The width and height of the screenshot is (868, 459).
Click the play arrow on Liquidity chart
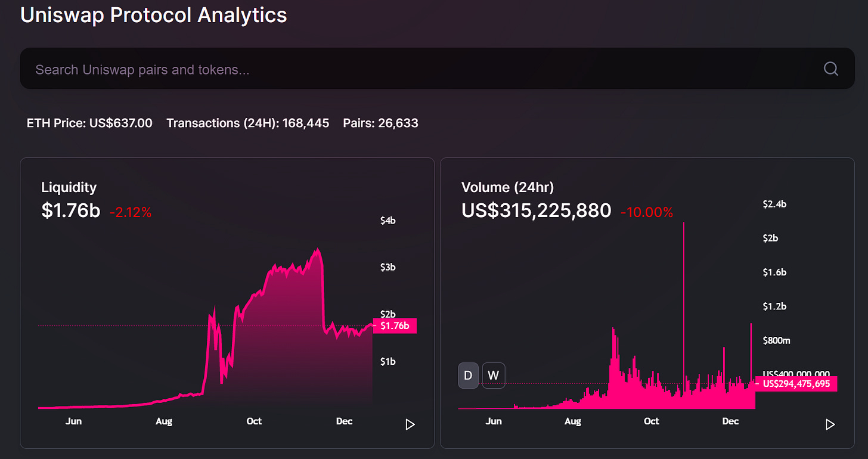(x=410, y=424)
